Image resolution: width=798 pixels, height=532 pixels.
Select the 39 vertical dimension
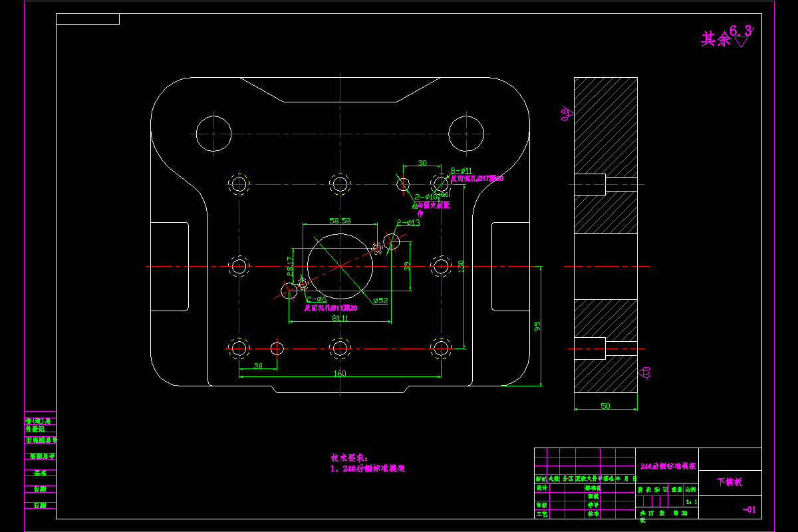[x=408, y=266]
